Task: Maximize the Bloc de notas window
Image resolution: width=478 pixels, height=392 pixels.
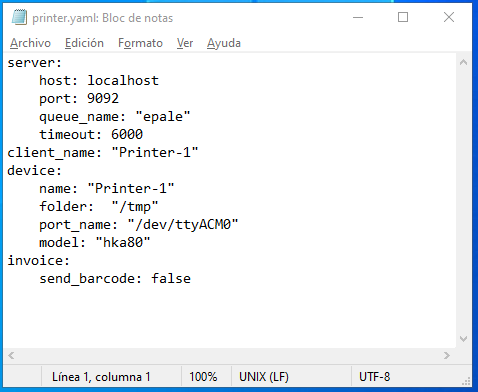Action: pyautogui.click(x=403, y=17)
